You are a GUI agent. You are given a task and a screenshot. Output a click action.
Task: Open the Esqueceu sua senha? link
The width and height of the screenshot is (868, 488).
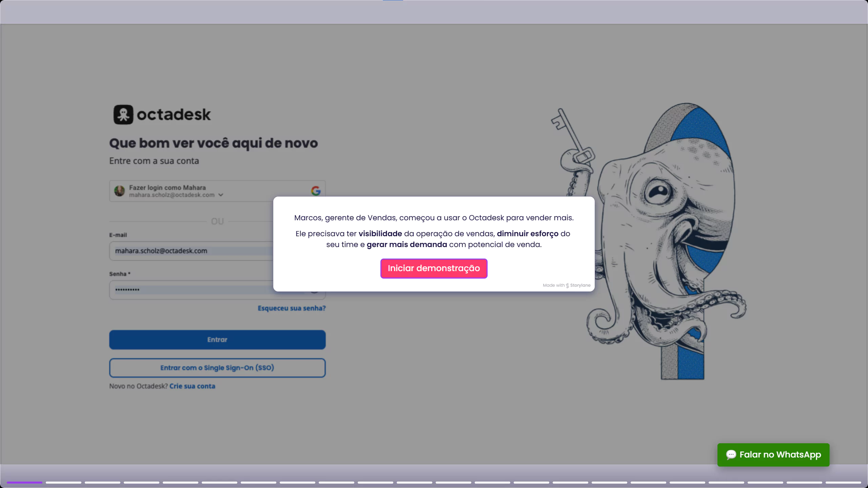tap(292, 308)
